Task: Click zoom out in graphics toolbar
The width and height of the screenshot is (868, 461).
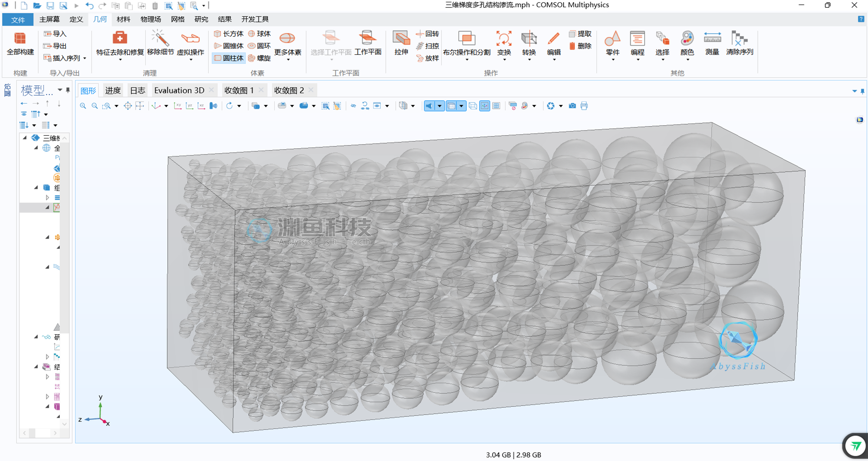Action: coord(95,106)
